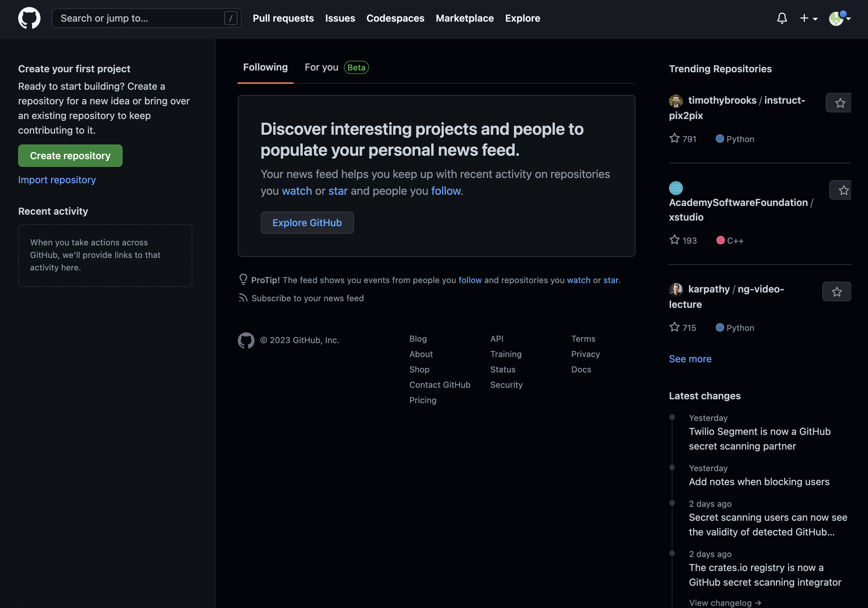Click AcademySoftwareFoundation avatar icon
The image size is (868, 608).
coord(676,188)
